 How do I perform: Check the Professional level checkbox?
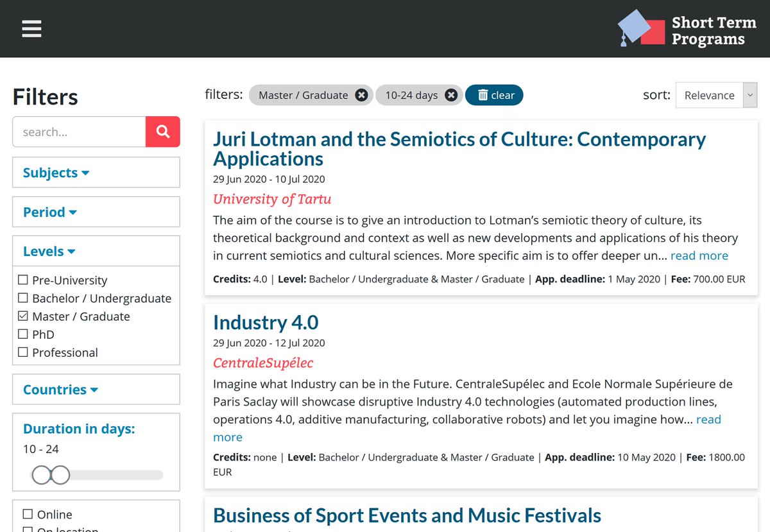pos(23,352)
